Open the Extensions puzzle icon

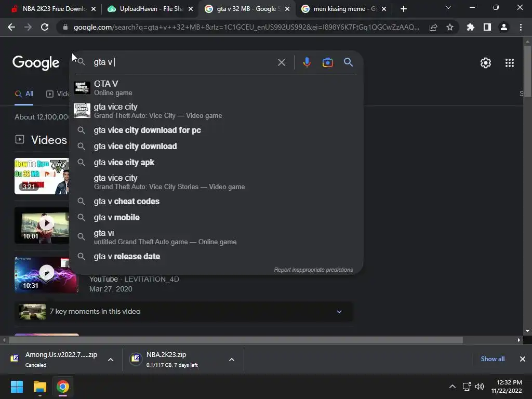pyautogui.click(x=471, y=27)
